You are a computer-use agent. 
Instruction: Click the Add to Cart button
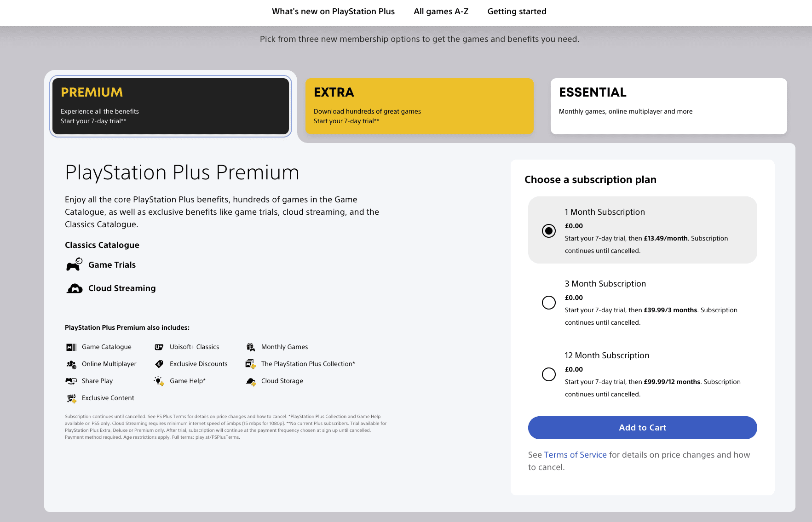[x=642, y=428]
